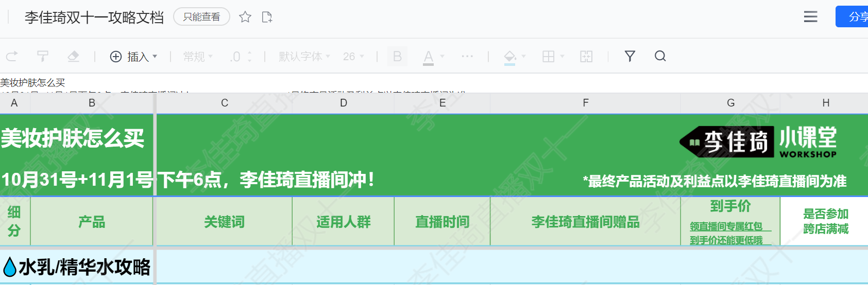Screen dimensions: 868x285
Task: Click the 10月31号+11月1号 date cell
Action: point(77,180)
